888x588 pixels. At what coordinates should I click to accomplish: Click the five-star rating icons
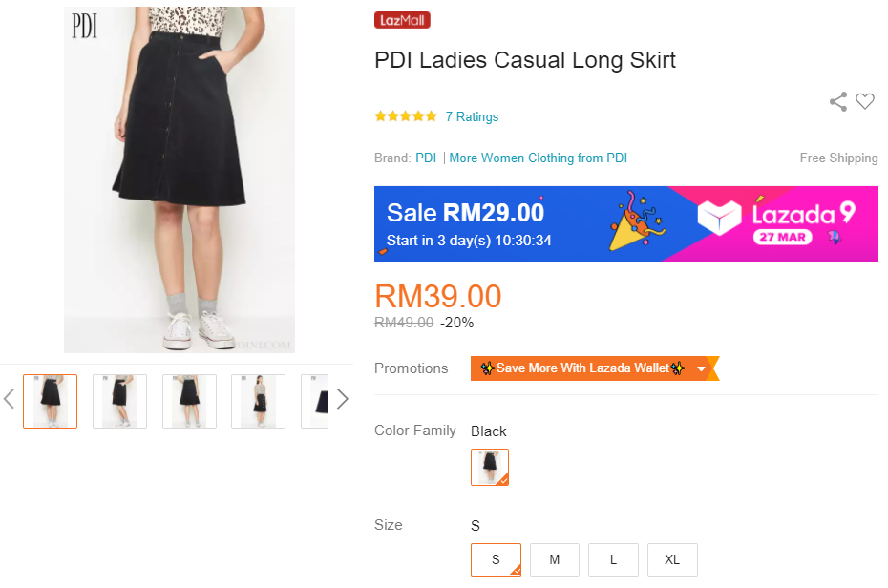[x=406, y=116]
